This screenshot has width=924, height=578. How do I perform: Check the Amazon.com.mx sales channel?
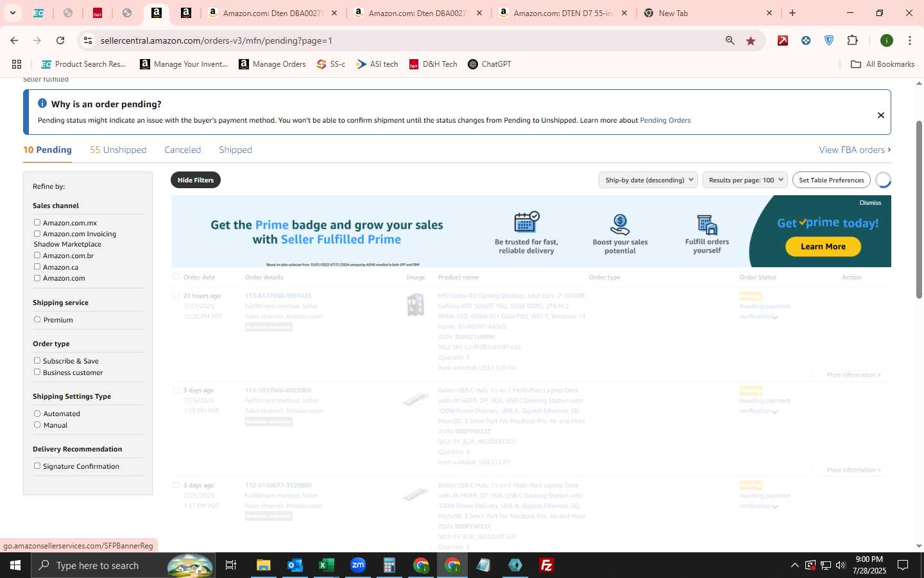[x=37, y=222]
